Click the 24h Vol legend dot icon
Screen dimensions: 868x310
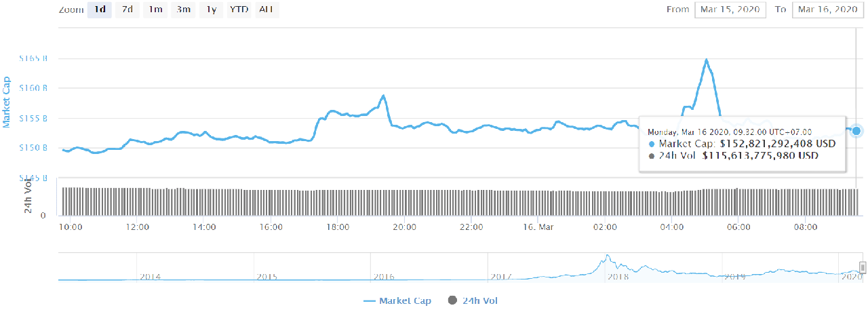click(x=452, y=301)
